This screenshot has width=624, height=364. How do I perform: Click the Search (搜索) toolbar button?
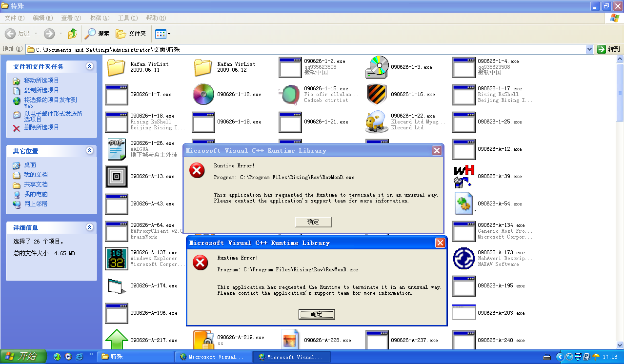(x=97, y=34)
